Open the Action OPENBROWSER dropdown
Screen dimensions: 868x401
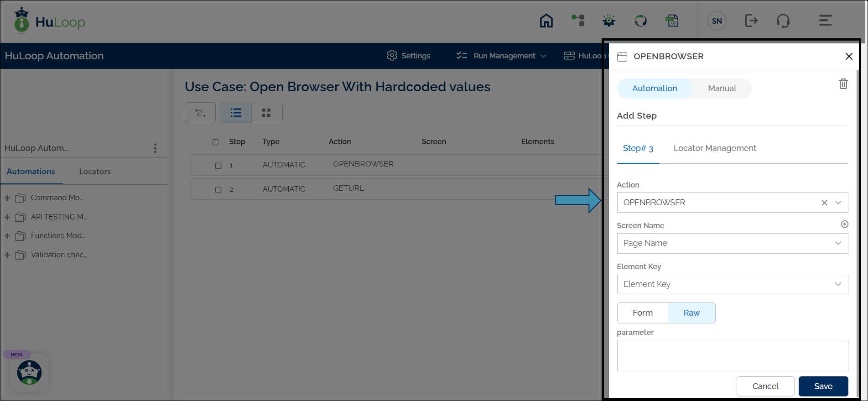point(837,203)
